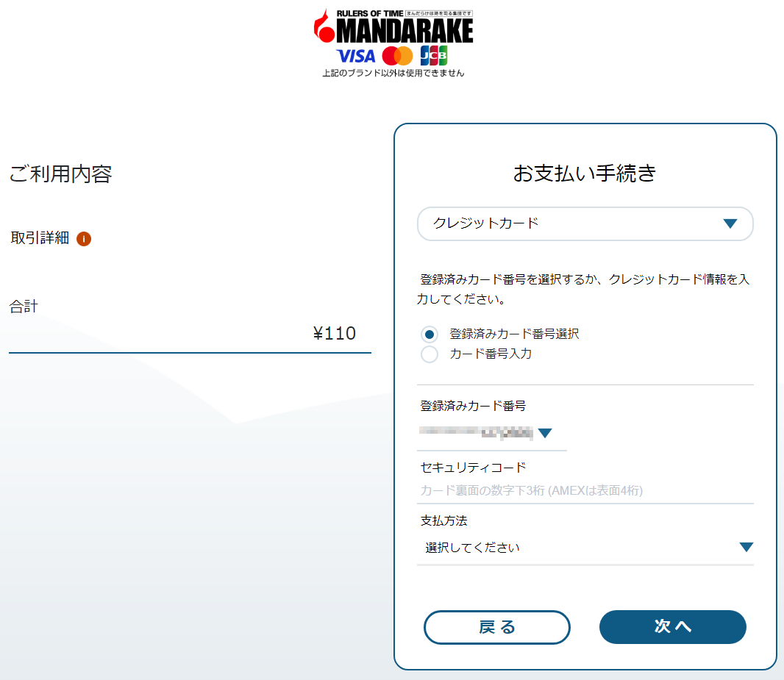Select the 登録済みカード番号選択 radio button
This screenshot has width=784, height=680.
point(430,334)
